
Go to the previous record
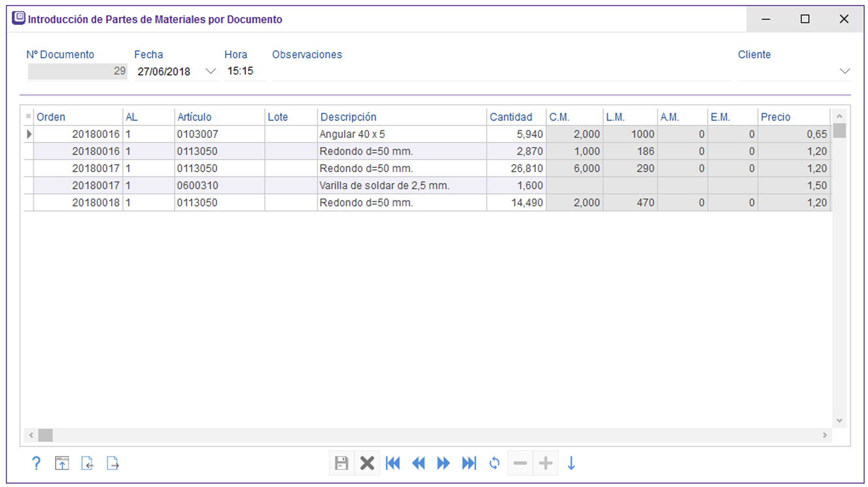(419, 463)
